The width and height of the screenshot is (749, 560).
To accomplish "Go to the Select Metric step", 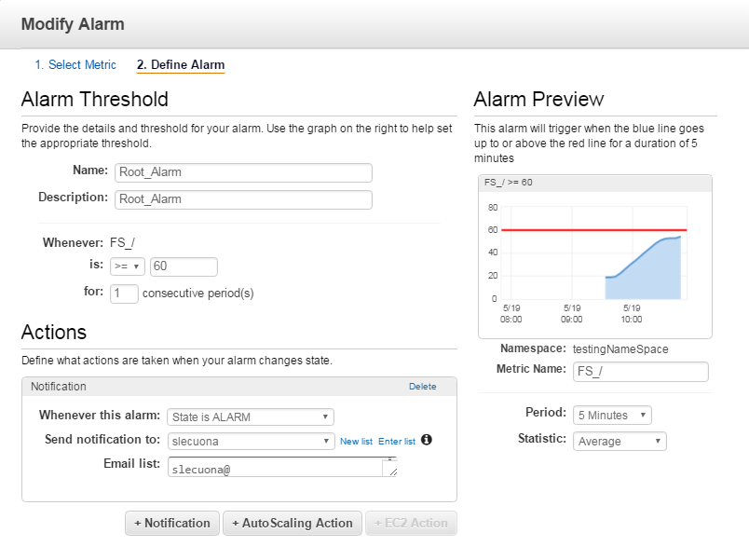I will pos(75,64).
